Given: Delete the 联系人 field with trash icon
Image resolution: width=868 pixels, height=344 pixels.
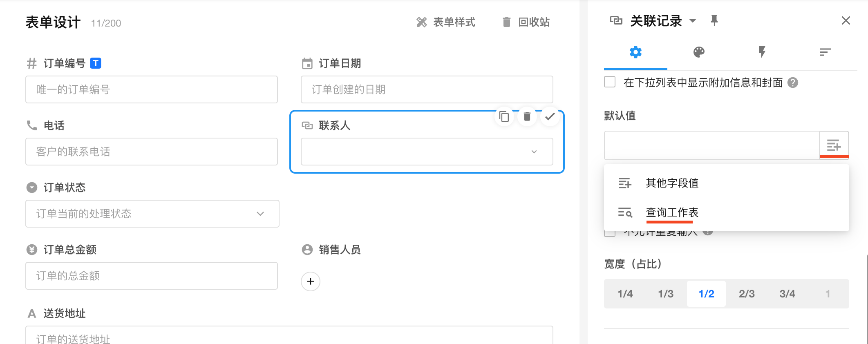Looking at the screenshot, I should click(x=527, y=117).
